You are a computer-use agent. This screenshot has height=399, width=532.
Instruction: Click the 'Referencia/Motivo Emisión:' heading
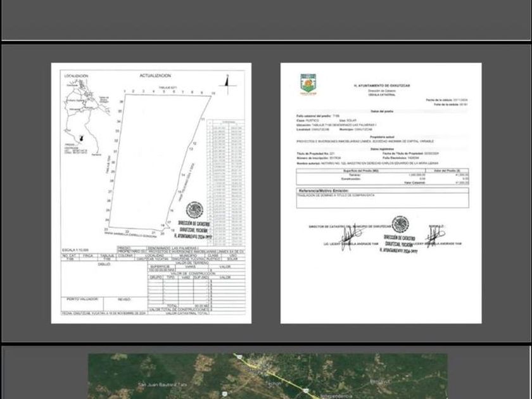point(324,191)
